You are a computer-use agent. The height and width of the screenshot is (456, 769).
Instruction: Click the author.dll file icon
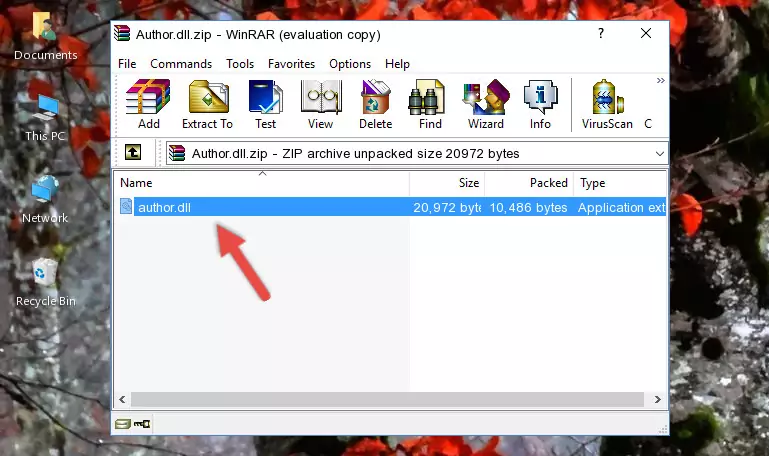pos(126,206)
